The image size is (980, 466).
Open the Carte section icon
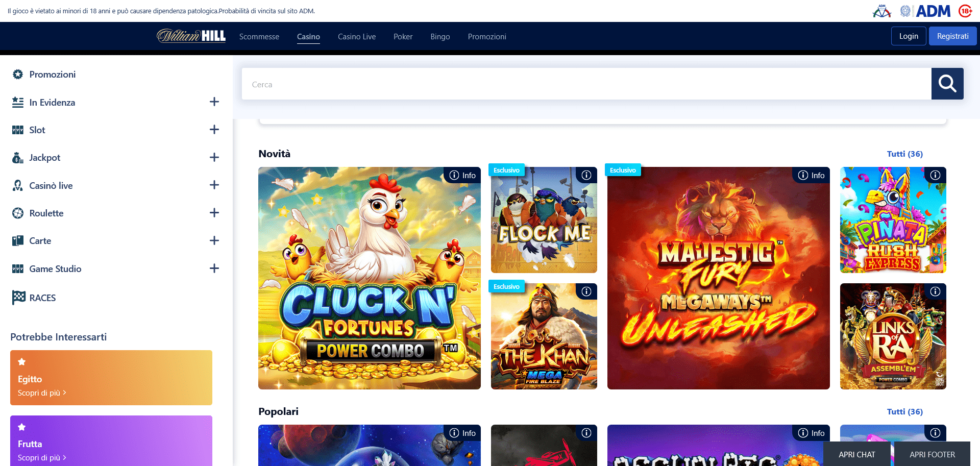(x=18, y=240)
